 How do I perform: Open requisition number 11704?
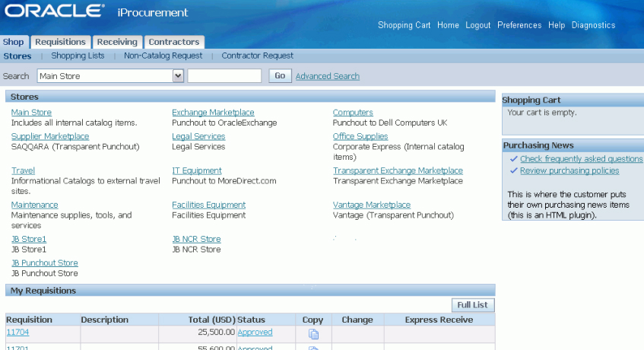17,332
